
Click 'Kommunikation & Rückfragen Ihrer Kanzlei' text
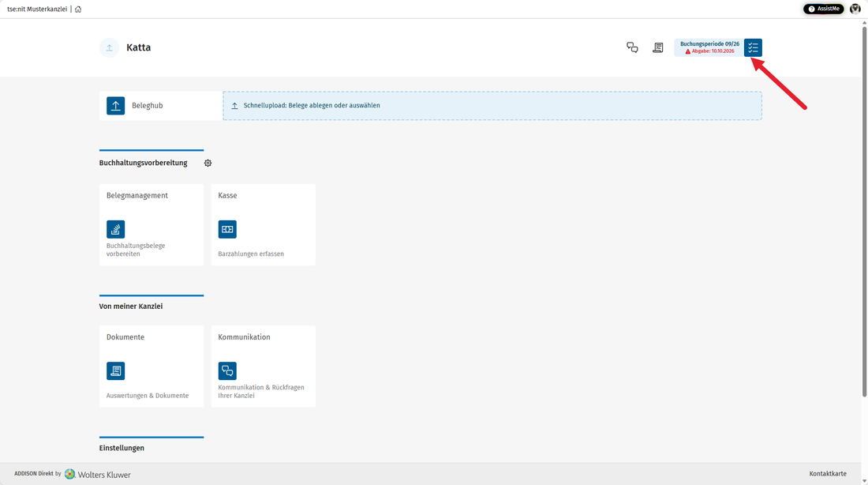tap(261, 391)
